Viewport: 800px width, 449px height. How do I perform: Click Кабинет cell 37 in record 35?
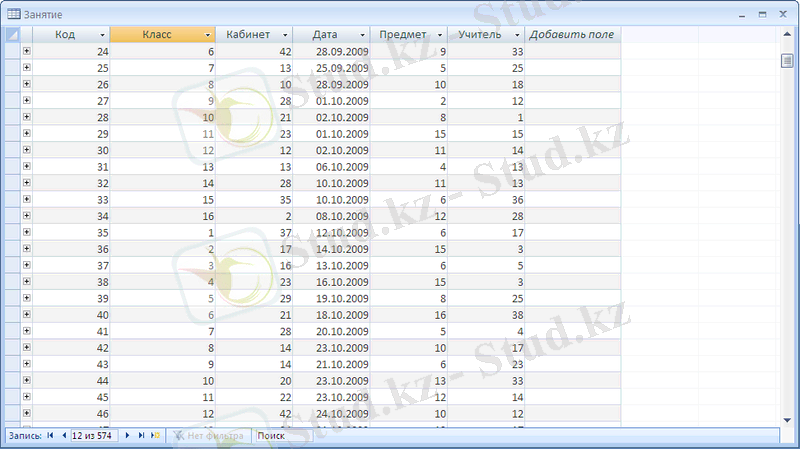click(254, 233)
